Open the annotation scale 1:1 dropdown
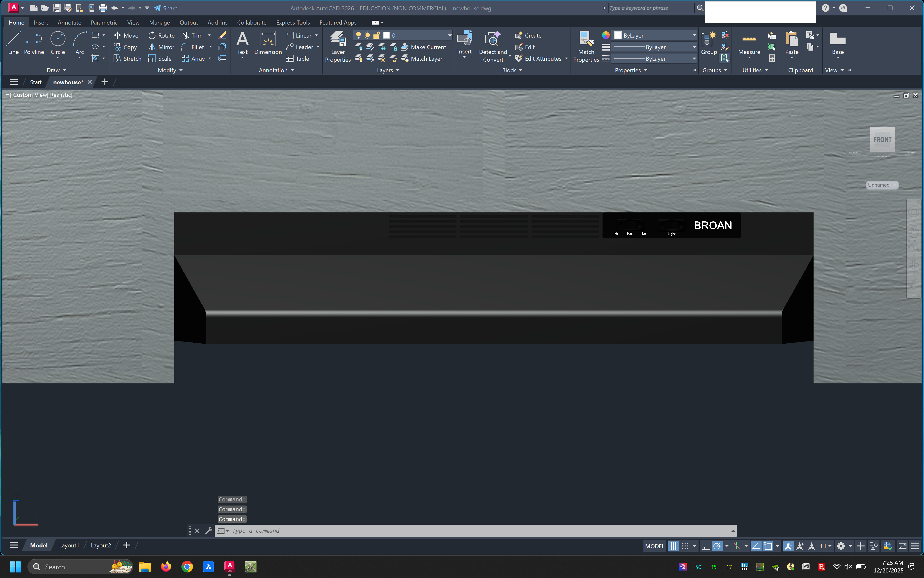 click(826, 546)
